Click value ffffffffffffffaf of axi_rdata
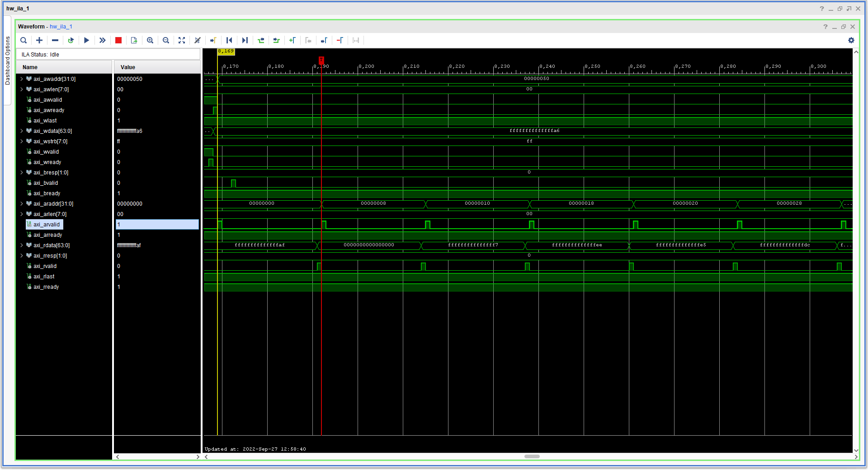 (129, 245)
